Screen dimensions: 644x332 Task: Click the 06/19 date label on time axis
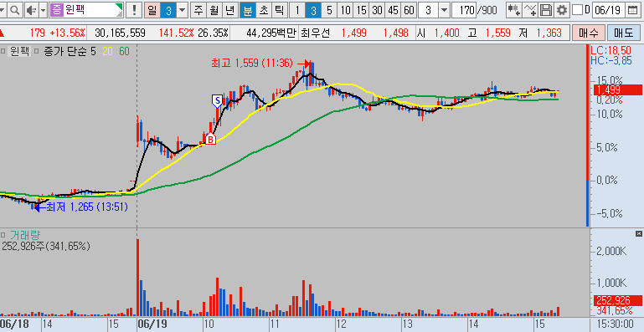153,324
